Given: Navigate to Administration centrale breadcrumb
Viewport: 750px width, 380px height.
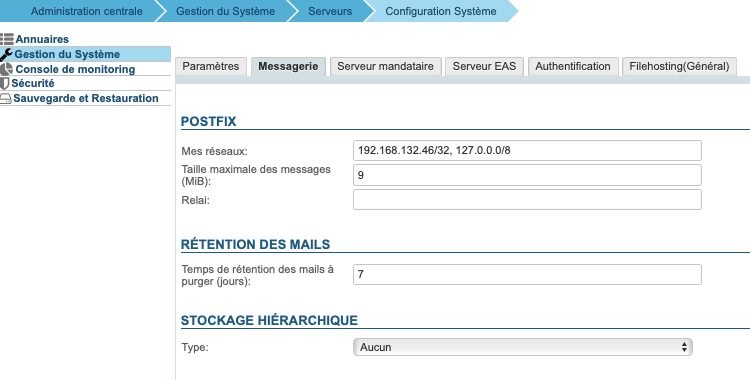Looking at the screenshot, I should tap(87, 11).
